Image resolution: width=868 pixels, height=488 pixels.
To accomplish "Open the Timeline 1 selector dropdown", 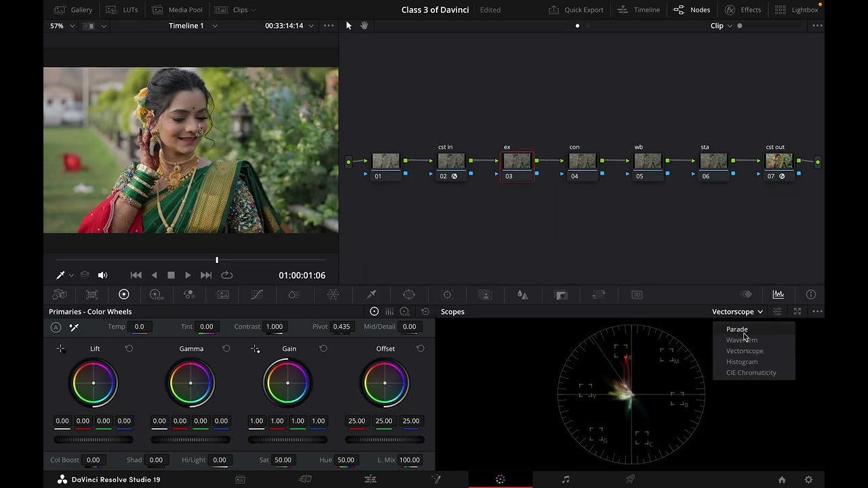I will (193, 26).
